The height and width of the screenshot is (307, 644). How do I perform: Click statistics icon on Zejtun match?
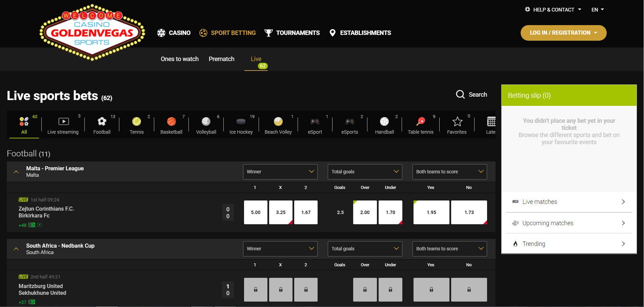[x=33, y=225]
